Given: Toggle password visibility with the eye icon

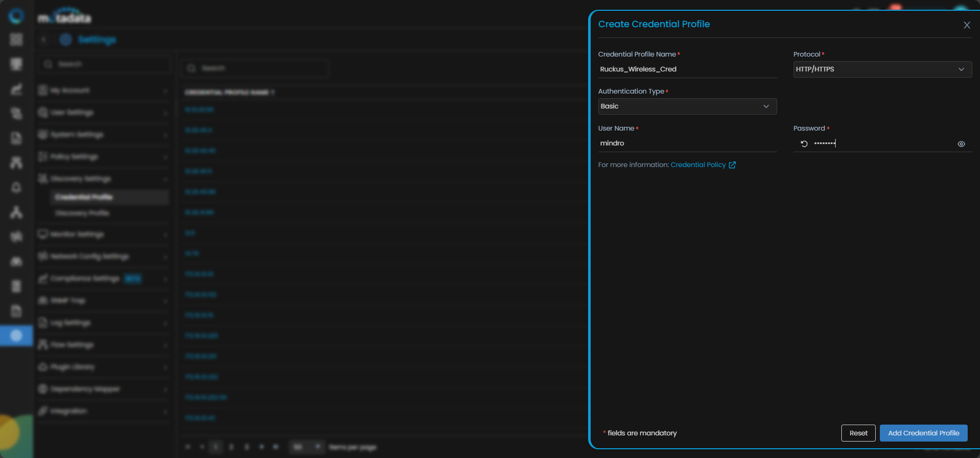Looking at the screenshot, I should pos(961,144).
